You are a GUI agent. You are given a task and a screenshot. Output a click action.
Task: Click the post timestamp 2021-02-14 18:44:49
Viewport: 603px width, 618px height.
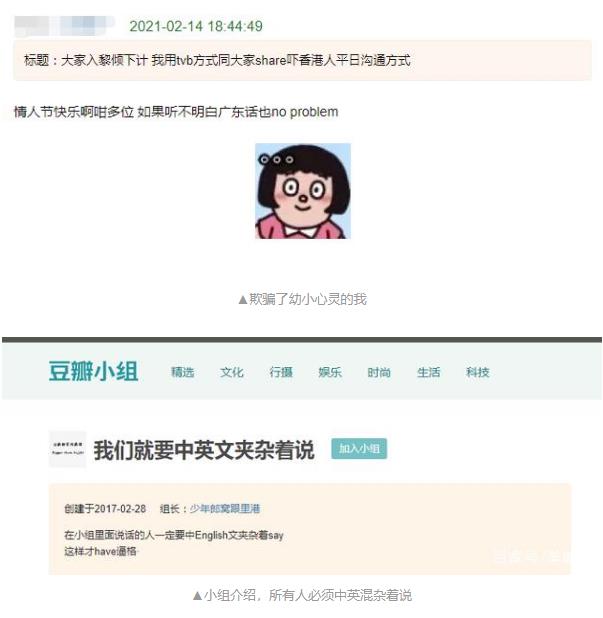196,26
